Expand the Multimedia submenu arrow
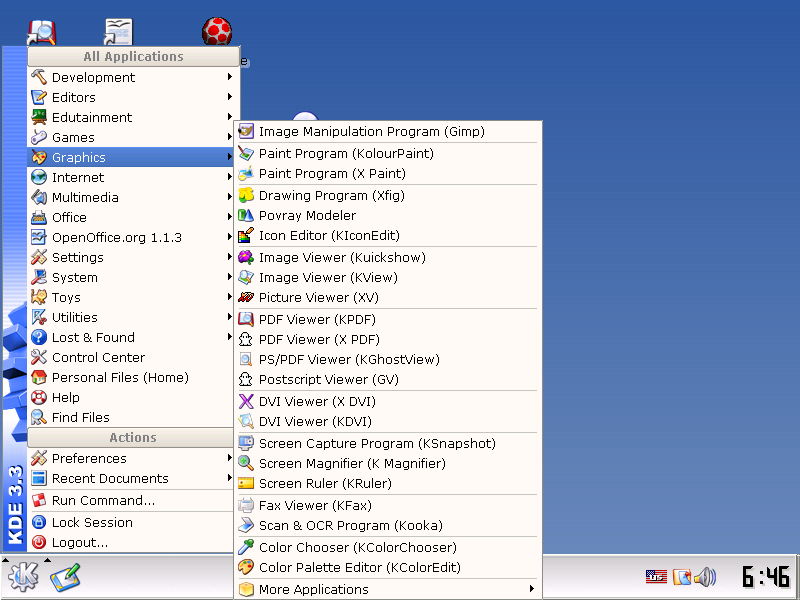 (x=230, y=196)
